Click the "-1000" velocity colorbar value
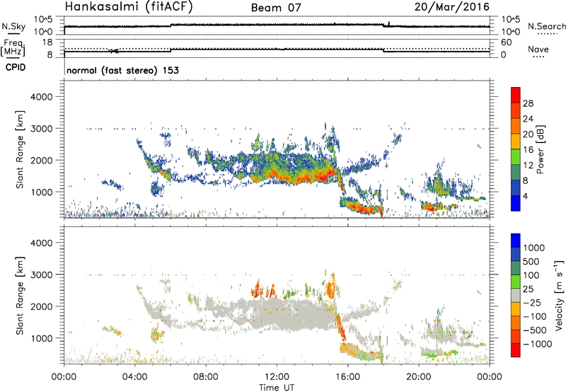 (537, 344)
